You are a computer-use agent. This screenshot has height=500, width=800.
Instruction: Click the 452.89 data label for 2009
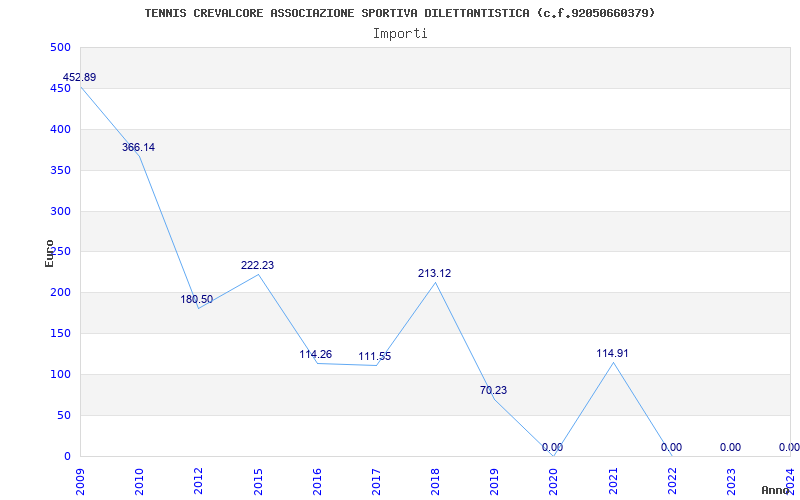[x=79, y=78]
